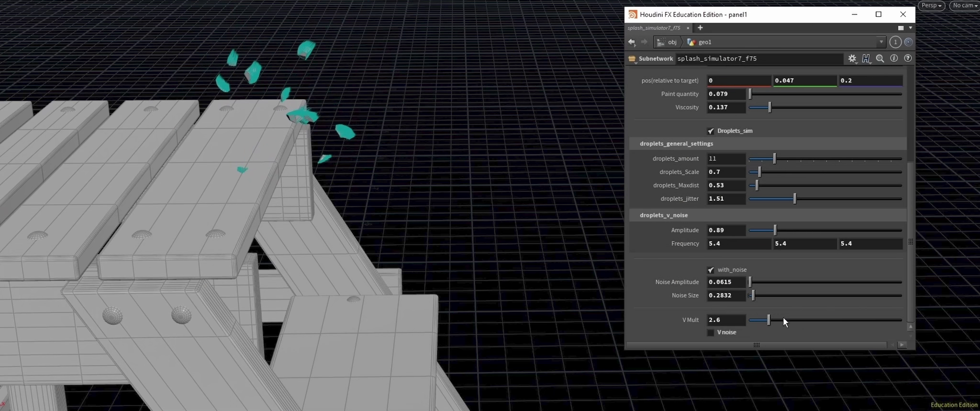Open the Persp viewport dropdown
The height and width of the screenshot is (411, 980).
(931, 6)
